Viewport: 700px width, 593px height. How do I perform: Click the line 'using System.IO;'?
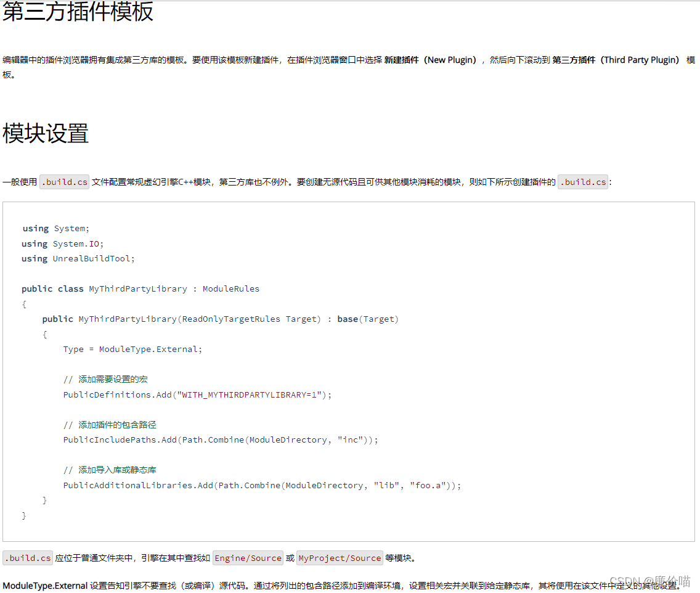tap(62, 243)
